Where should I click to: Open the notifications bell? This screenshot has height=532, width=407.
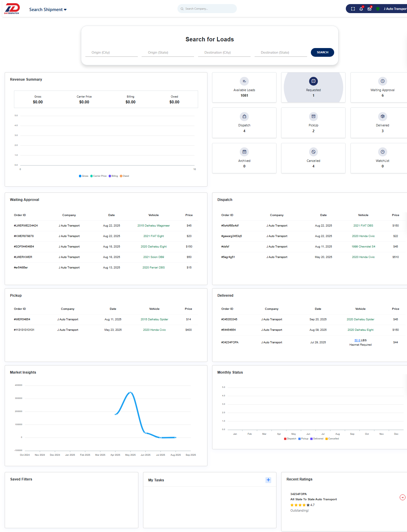[x=361, y=9]
